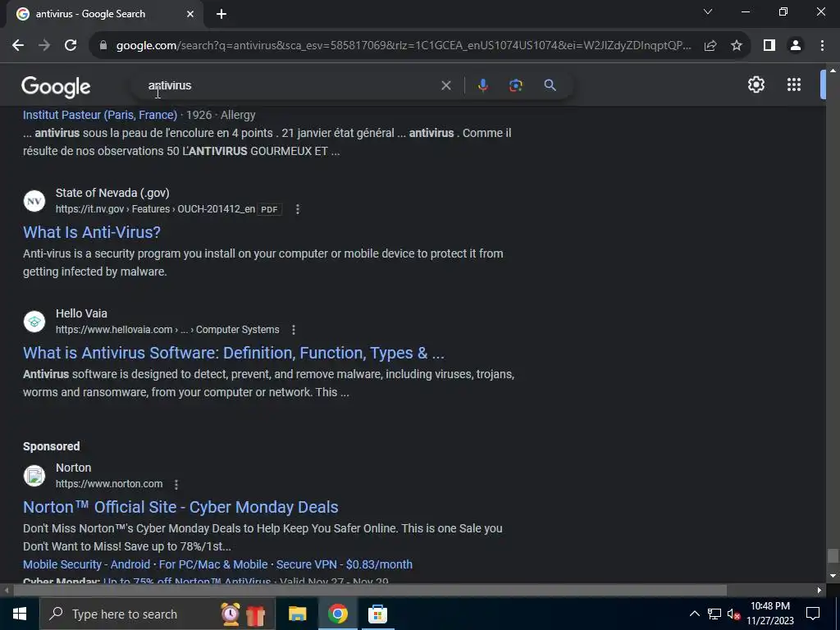Open the Chrome profile menu
840x630 pixels.
click(x=796, y=46)
